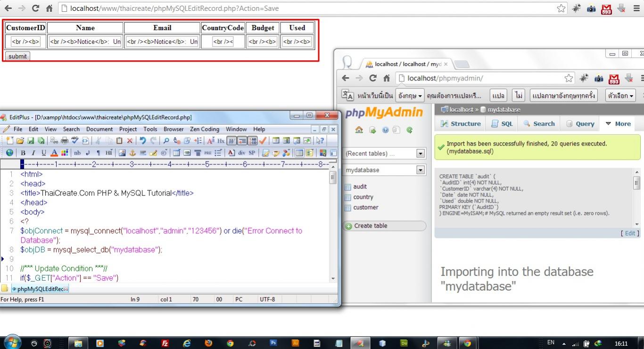Open File menu in EditPlus
This screenshot has height=349, width=644.
[x=18, y=129]
